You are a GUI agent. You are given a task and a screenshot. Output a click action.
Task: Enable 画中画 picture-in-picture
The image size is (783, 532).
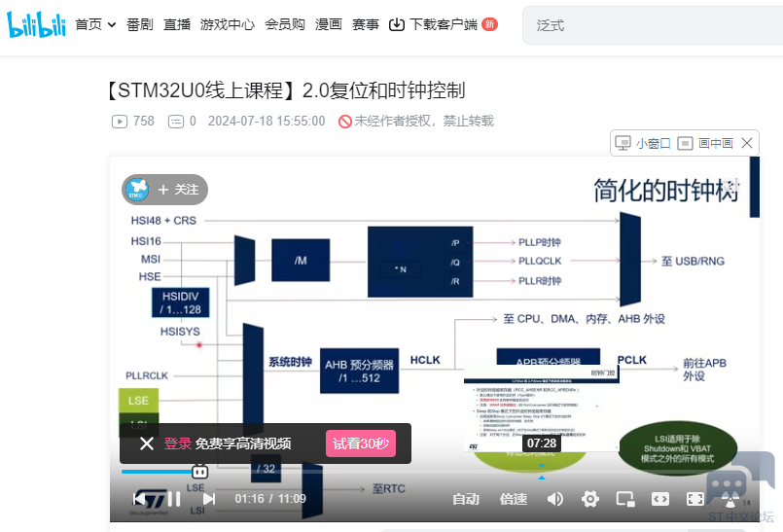tap(705, 143)
